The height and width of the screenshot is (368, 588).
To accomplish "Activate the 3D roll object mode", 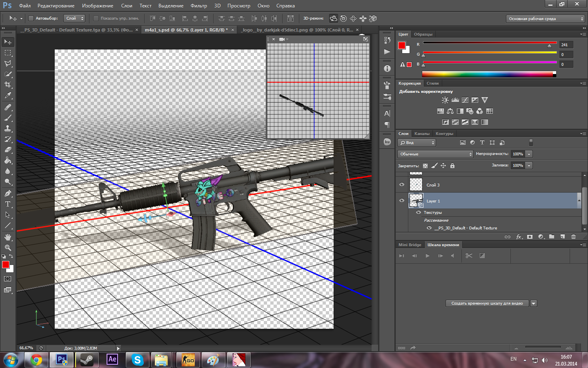I will [343, 18].
